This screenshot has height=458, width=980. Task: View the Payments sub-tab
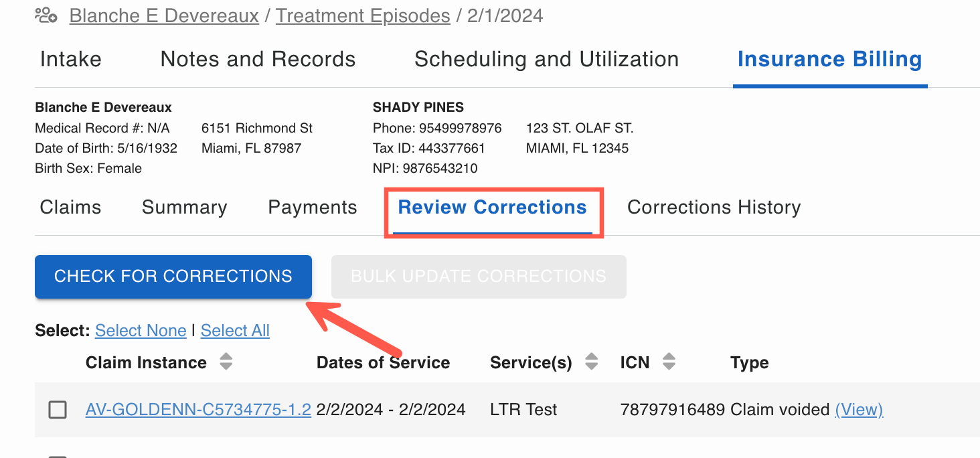pos(313,208)
